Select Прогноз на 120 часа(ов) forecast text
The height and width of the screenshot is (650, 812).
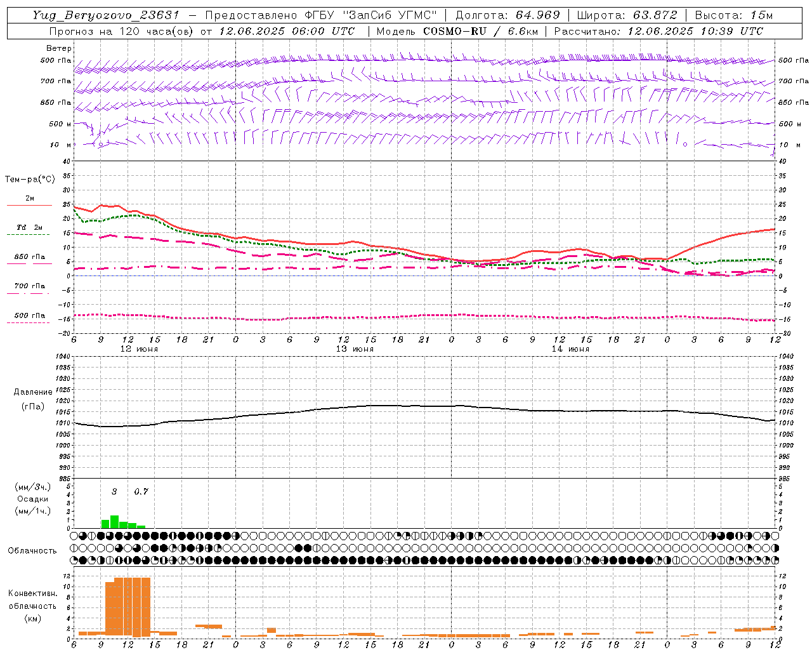tap(122, 31)
